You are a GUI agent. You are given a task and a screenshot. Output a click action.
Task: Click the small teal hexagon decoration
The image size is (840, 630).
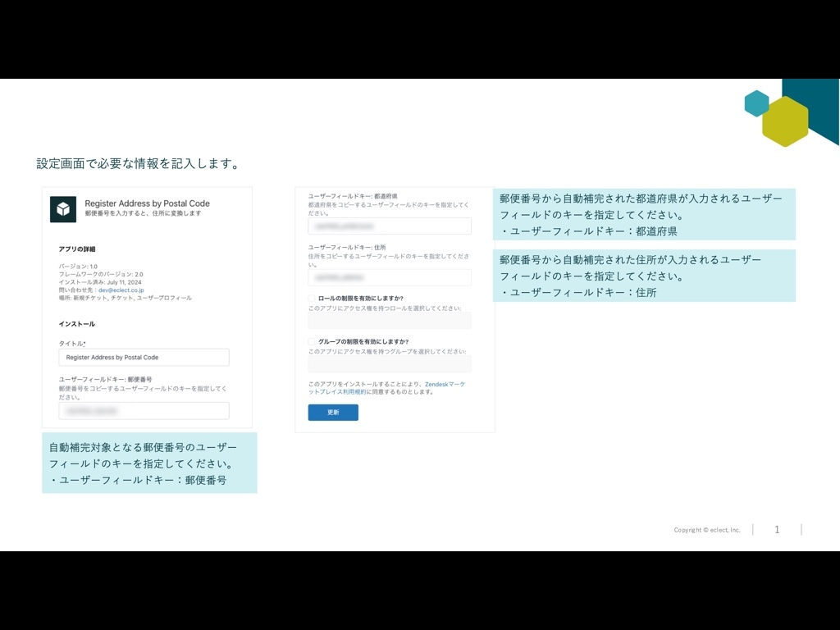(x=756, y=104)
